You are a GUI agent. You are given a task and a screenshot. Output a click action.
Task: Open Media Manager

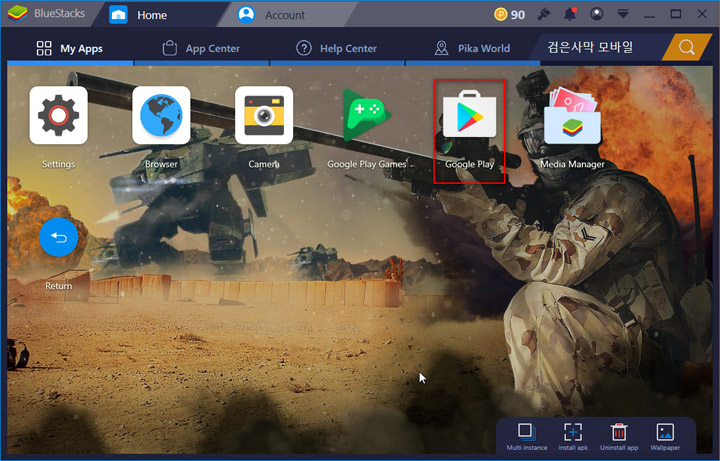tap(572, 115)
